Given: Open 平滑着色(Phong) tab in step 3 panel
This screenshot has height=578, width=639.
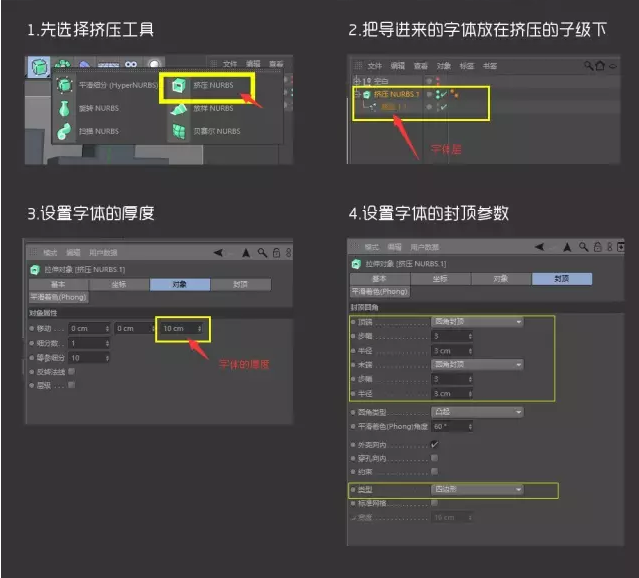Looking at the screenshot, I should [x=59, y=297].
